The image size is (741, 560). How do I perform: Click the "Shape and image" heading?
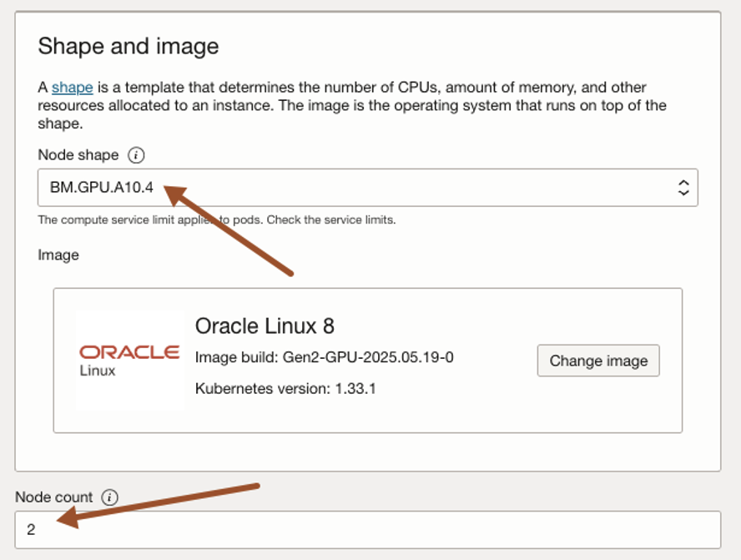point(129,46)
